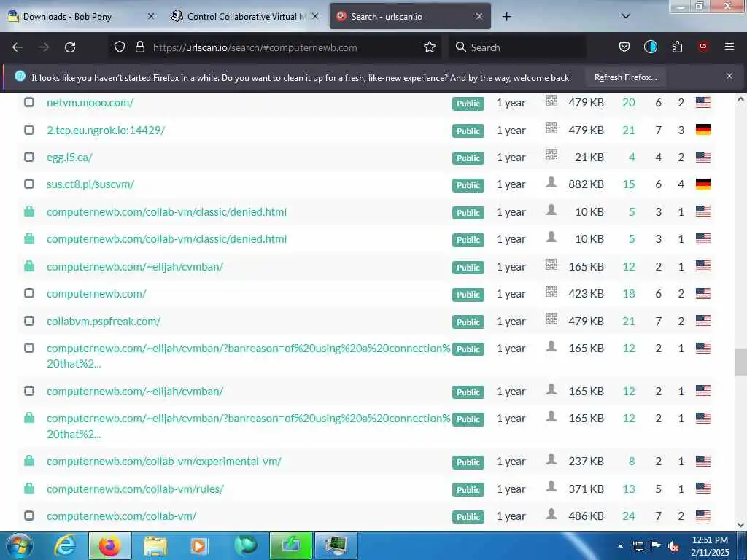The image size is (747, 560).
Task: Reload the page with the refresh icon
Action: click(x=70, y=47)
